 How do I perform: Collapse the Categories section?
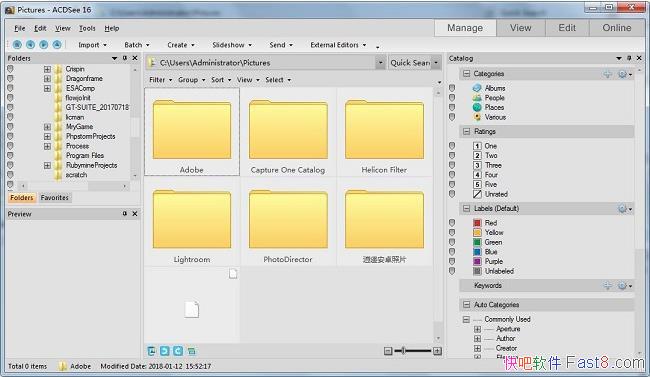click(x=466, y=73)
